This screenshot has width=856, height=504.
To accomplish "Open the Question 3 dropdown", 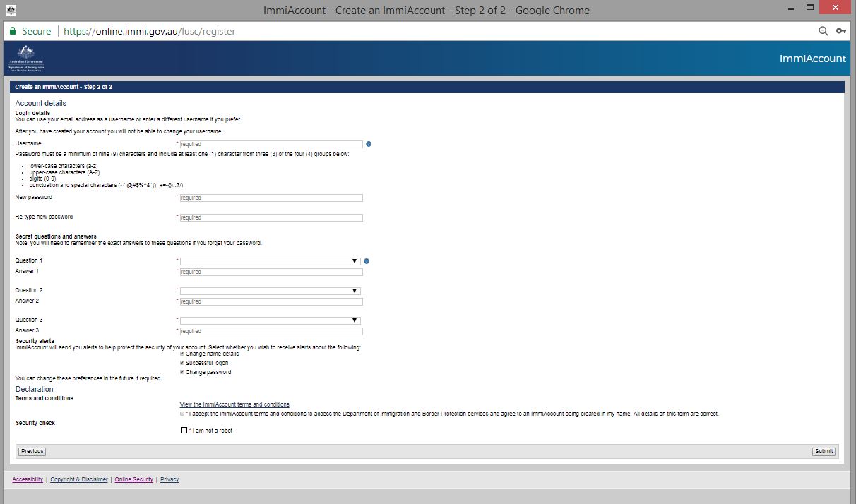I will tap(355, 320).
